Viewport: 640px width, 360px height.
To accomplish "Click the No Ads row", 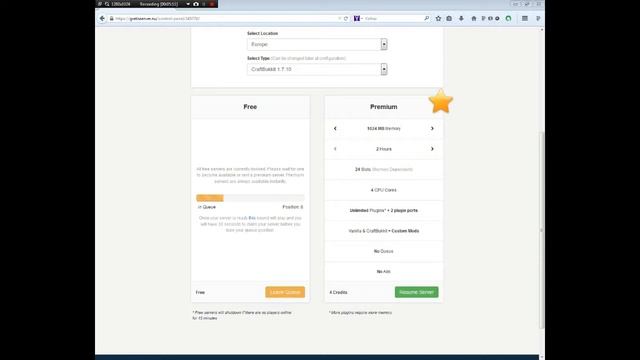I will [x=384, y=271].
